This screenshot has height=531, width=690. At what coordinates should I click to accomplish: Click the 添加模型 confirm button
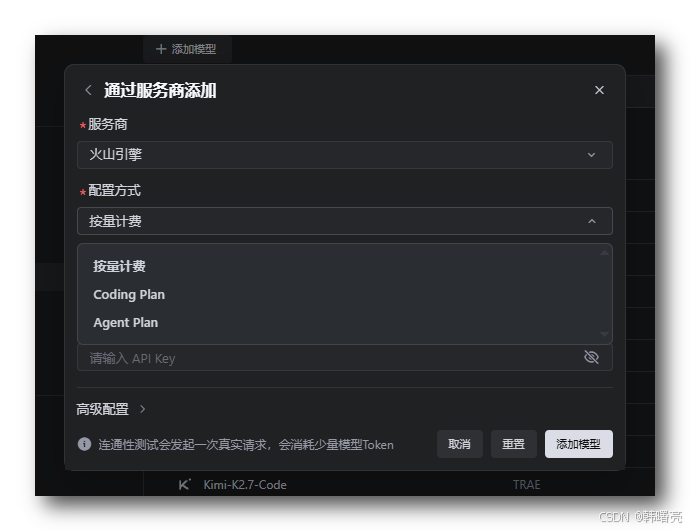tap(579, 444)
